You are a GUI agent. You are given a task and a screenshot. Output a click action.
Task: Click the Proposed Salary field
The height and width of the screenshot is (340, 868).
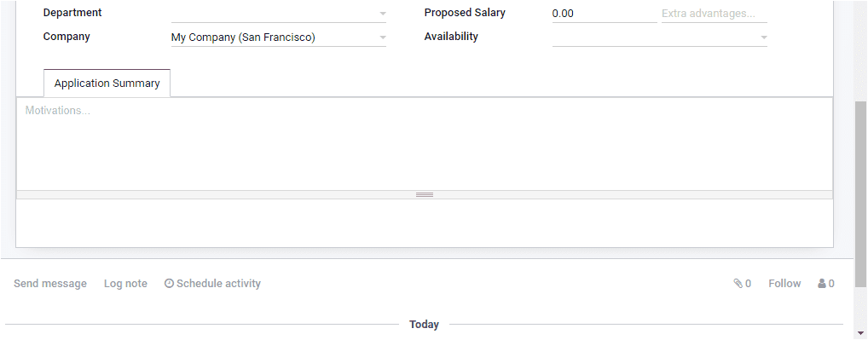click(605, 14)
